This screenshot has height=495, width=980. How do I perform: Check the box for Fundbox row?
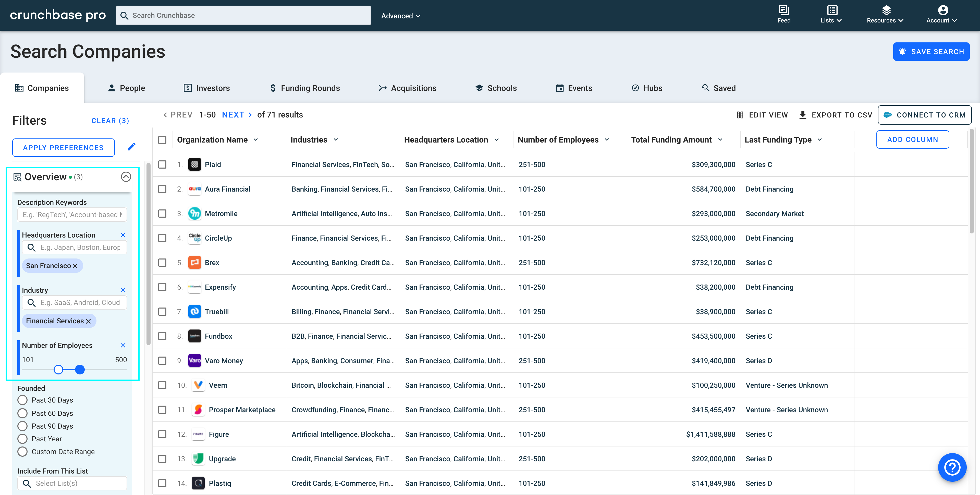[163, 336]
